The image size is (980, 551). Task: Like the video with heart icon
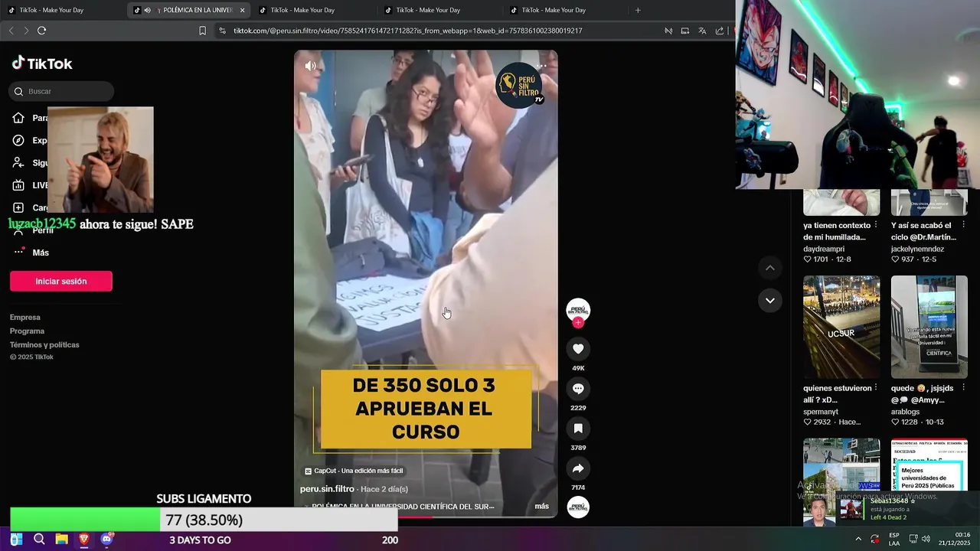pos(578,349)
